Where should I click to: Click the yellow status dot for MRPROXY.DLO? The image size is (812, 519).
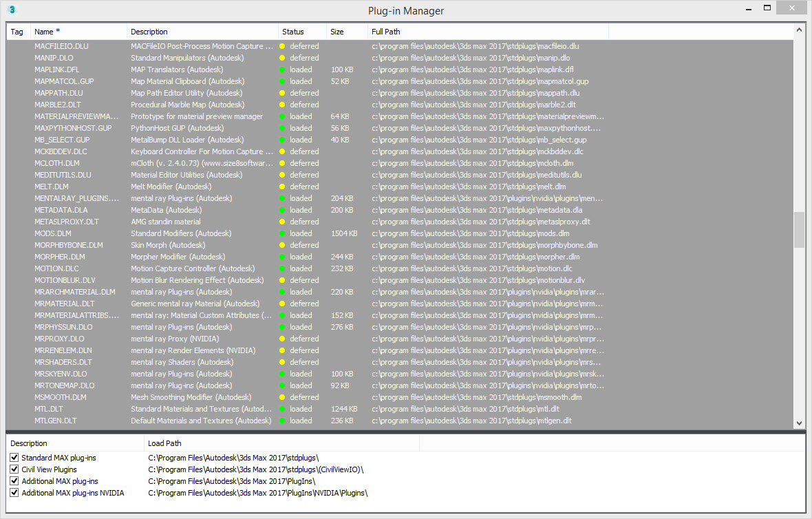pos(282,339)
